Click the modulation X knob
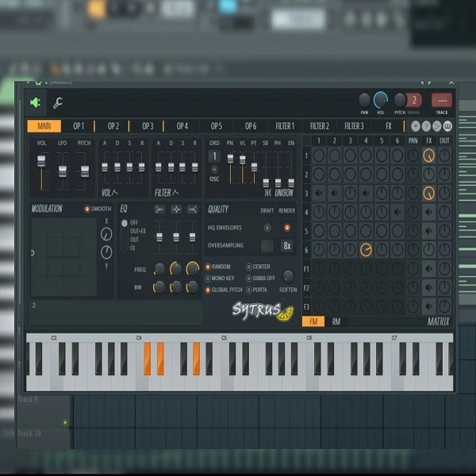This screenshot has width=476, height=476. (x=106, y=234)
